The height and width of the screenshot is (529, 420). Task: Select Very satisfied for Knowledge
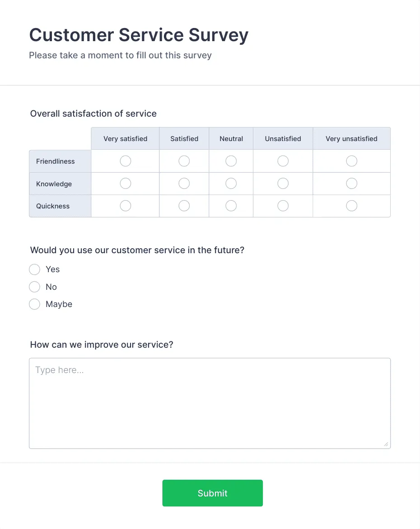point(125,183)
